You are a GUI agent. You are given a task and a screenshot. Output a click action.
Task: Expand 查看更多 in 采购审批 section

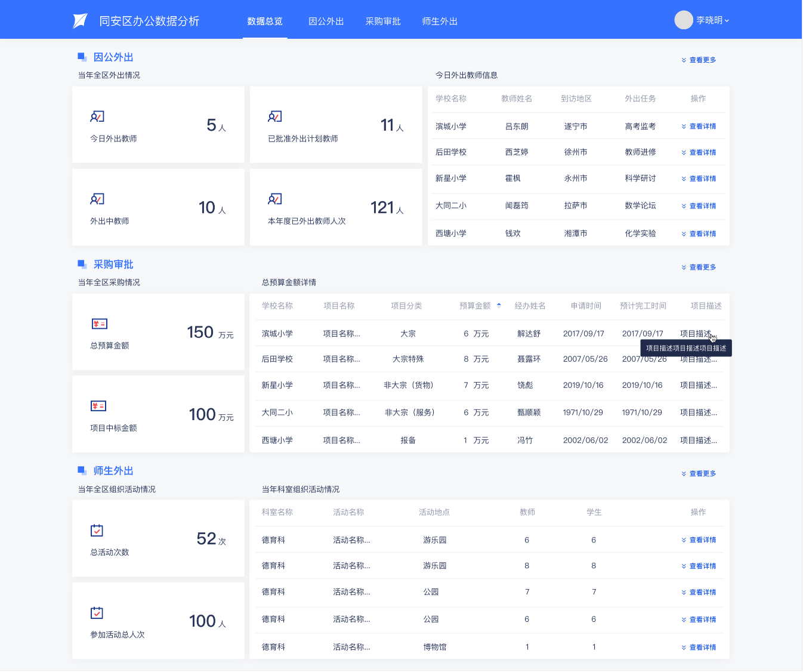(x=699, y=267)
